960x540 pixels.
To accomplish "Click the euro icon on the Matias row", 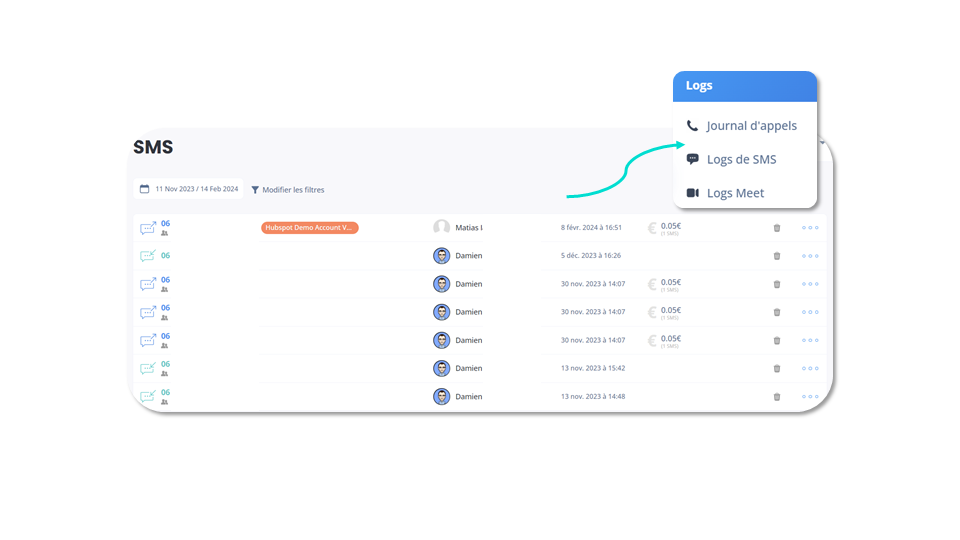I will pyautogui.click(x=652, y=228).
